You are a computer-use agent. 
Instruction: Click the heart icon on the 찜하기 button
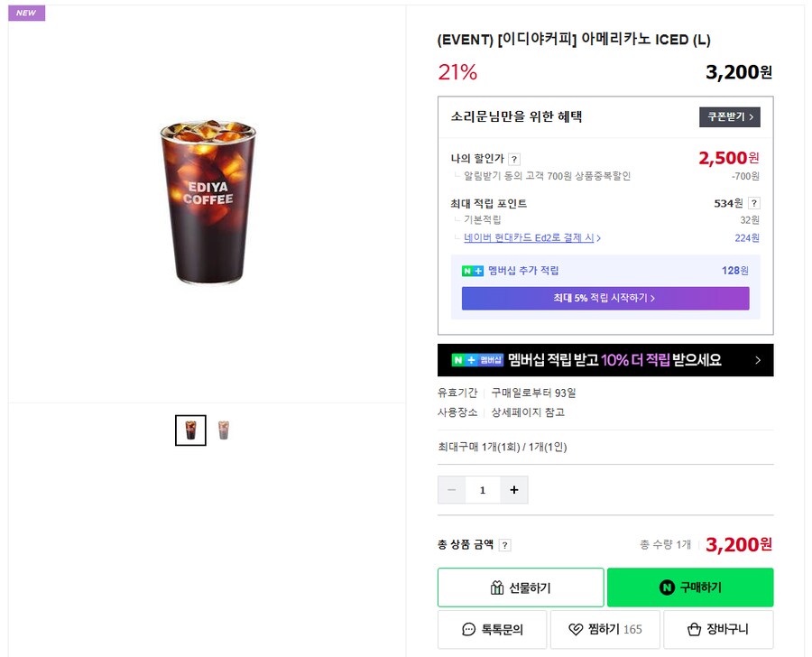point(575,629)
